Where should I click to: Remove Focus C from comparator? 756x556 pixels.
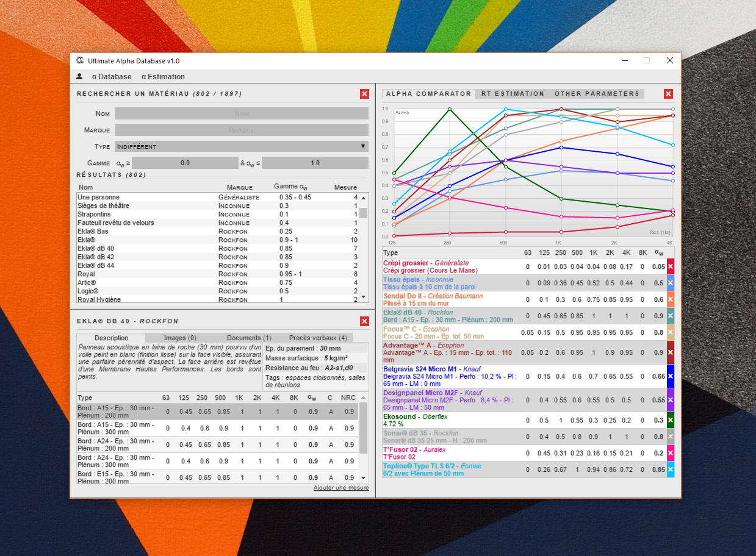click(671, 332)
